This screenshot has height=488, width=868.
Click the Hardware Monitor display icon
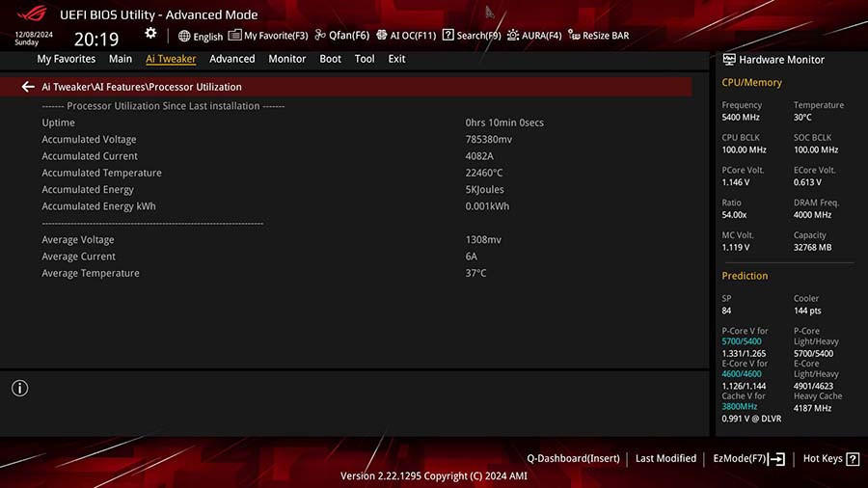click(x=729, y=59)
